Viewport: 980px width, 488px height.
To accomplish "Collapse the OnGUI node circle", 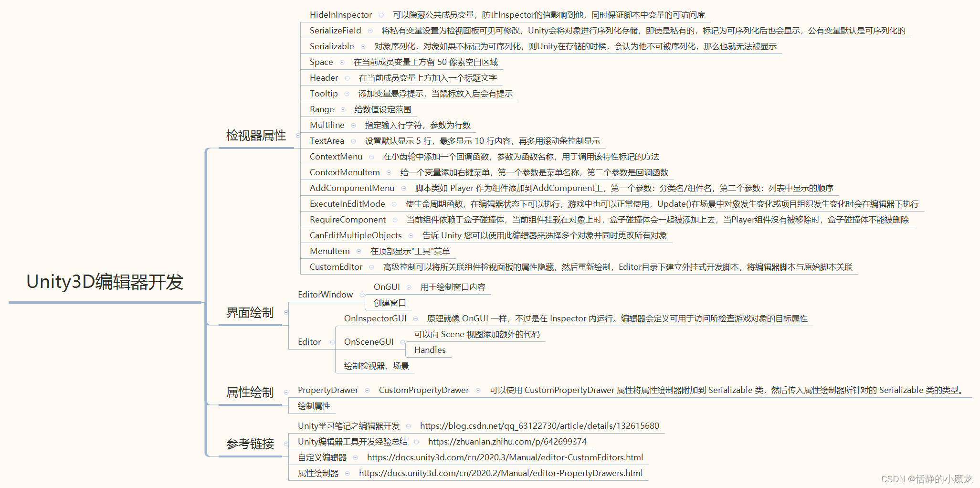I will click(409, 287).
